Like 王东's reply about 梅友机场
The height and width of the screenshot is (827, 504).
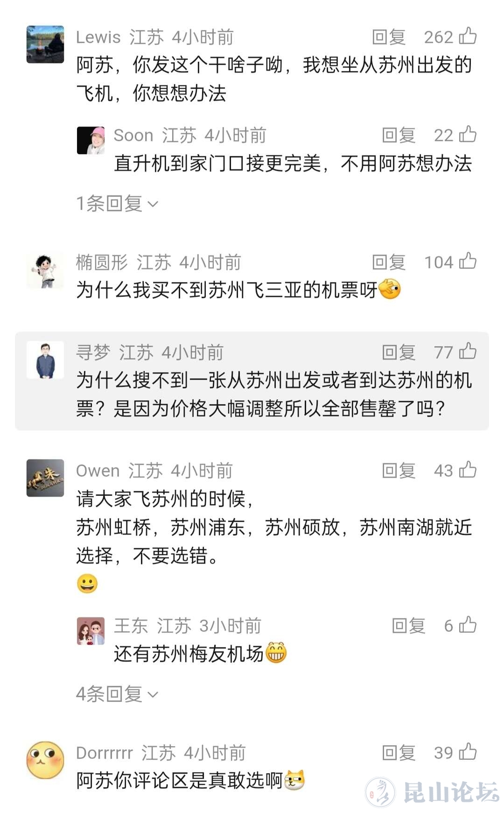pyautogui.click(x=468, y=625)
